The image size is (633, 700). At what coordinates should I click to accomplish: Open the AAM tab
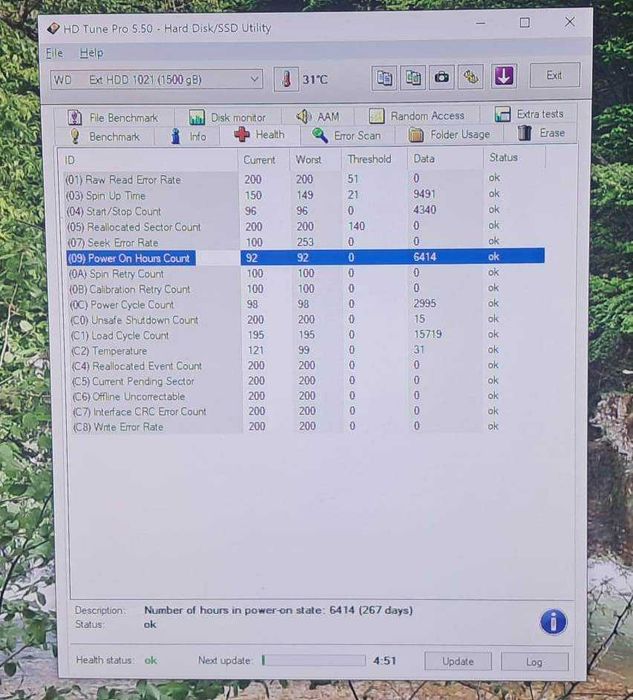(x=318, y=117)
